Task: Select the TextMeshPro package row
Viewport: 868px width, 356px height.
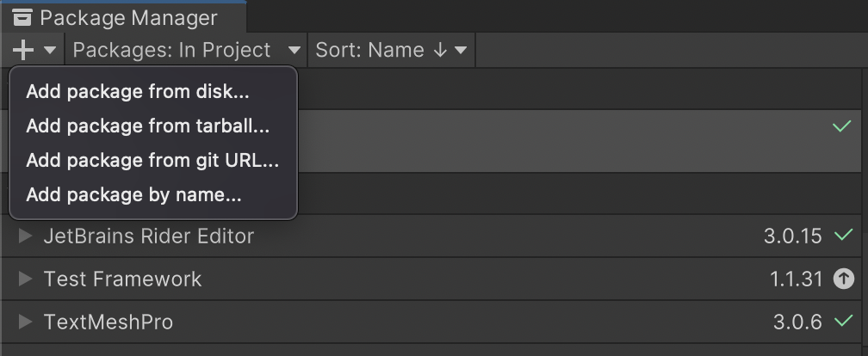Action: [435, 322]
